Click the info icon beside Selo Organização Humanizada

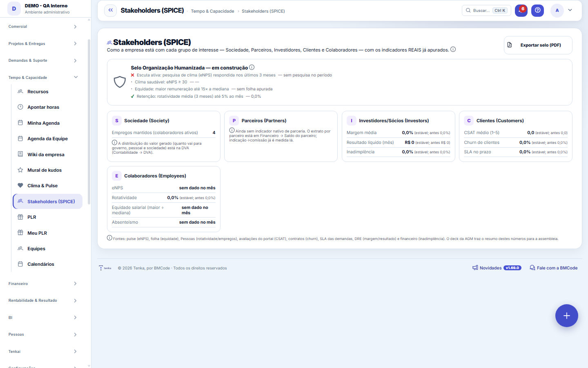(x=252, y=67)
